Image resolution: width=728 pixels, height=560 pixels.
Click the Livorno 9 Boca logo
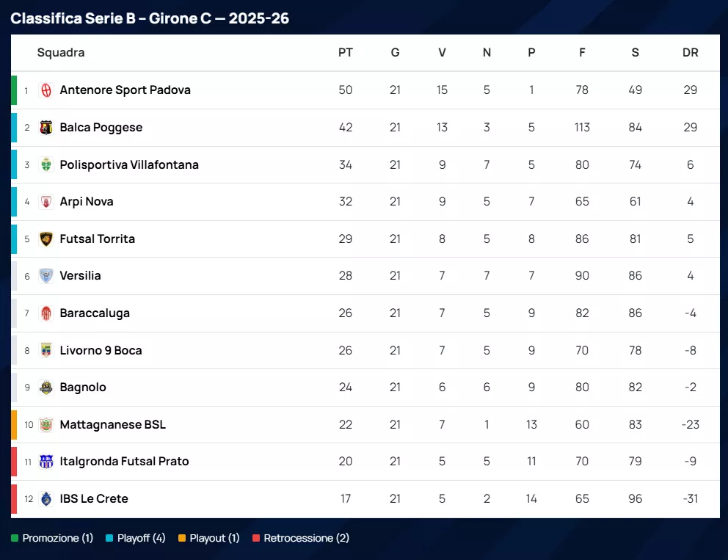(46, 350)
